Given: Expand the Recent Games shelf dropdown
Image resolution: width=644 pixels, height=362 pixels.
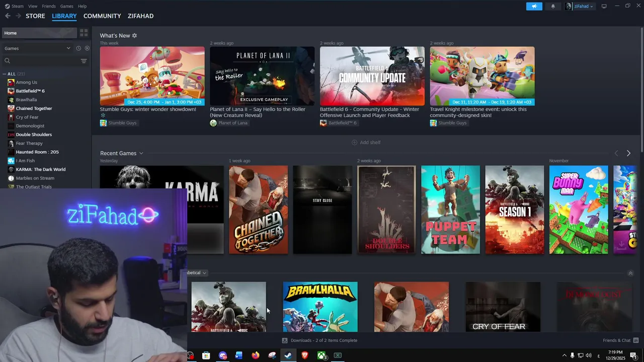Looking at the screenshot, I should click(x=141, y=153).
